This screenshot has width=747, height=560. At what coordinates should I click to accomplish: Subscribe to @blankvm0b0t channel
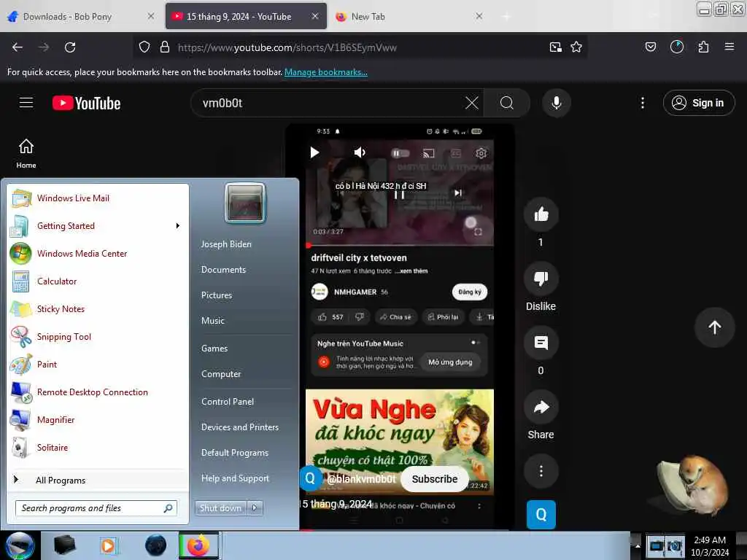click(x=435, y=479)
